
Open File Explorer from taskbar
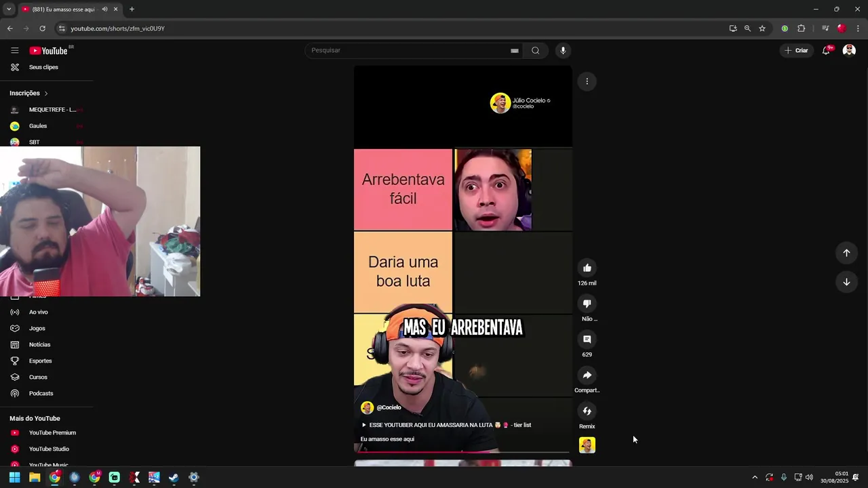[x=35, y=477]
